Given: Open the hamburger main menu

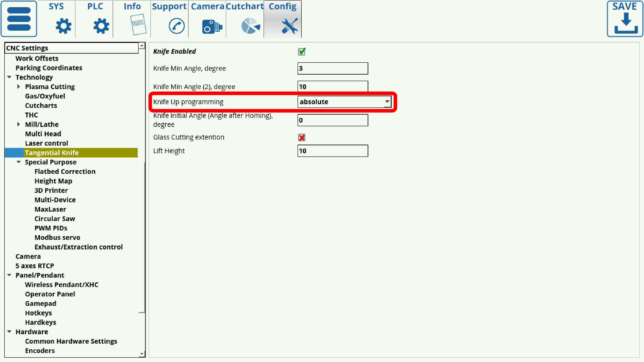Looking at the screenshot, I should [x=19, y=19].
